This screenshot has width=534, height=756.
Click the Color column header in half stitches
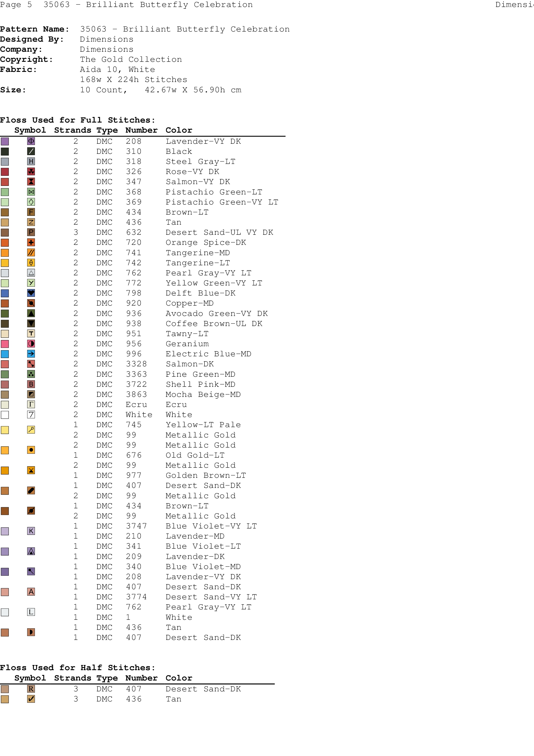click(179, 678)
